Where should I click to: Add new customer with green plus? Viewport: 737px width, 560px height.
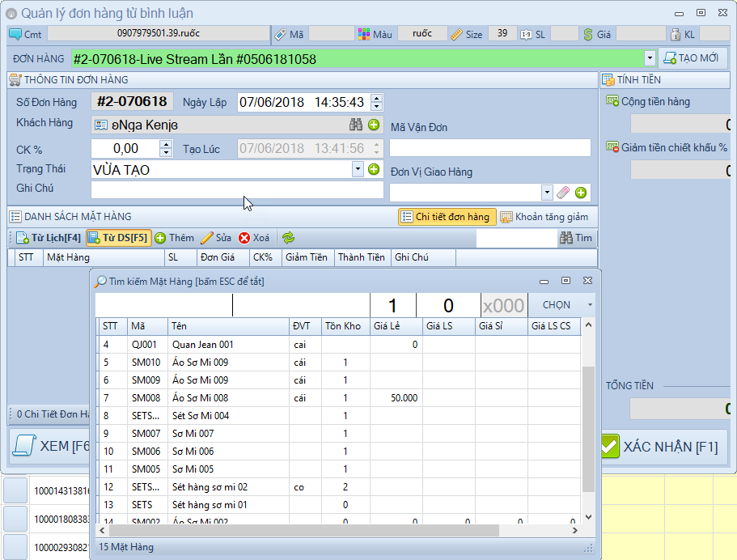[374, 125]
